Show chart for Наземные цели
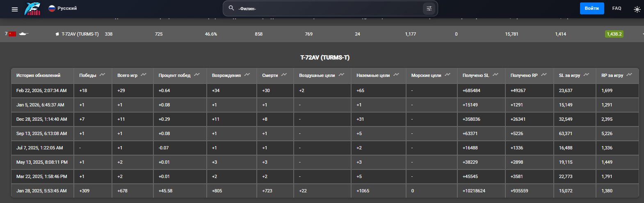This screenshot has width=644, height=203. pyautogui.click(x=396, y=75)
